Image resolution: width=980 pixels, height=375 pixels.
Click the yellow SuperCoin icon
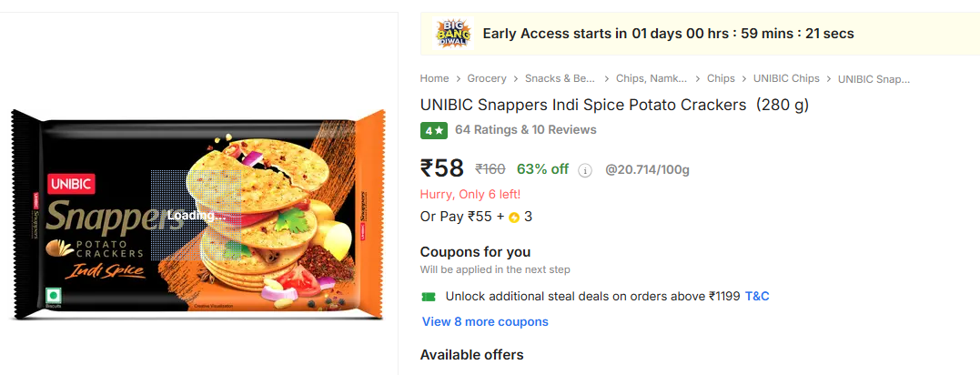514,218
